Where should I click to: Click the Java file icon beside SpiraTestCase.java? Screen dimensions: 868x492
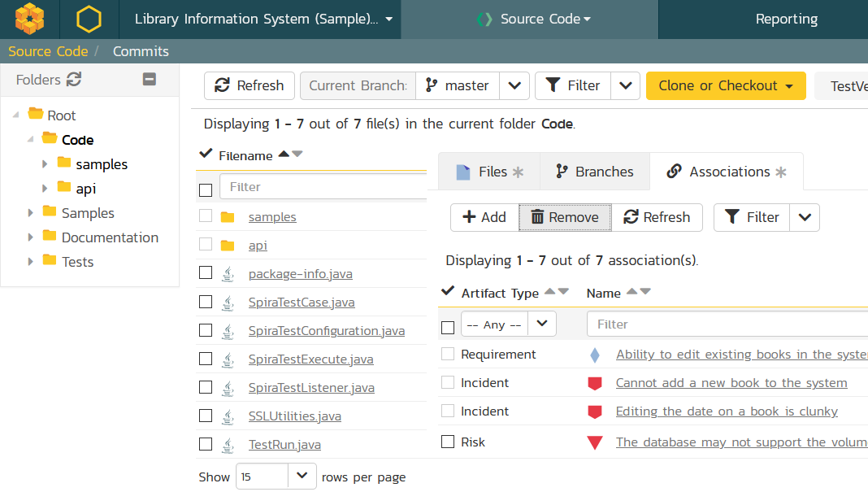[x=228, y=303]
